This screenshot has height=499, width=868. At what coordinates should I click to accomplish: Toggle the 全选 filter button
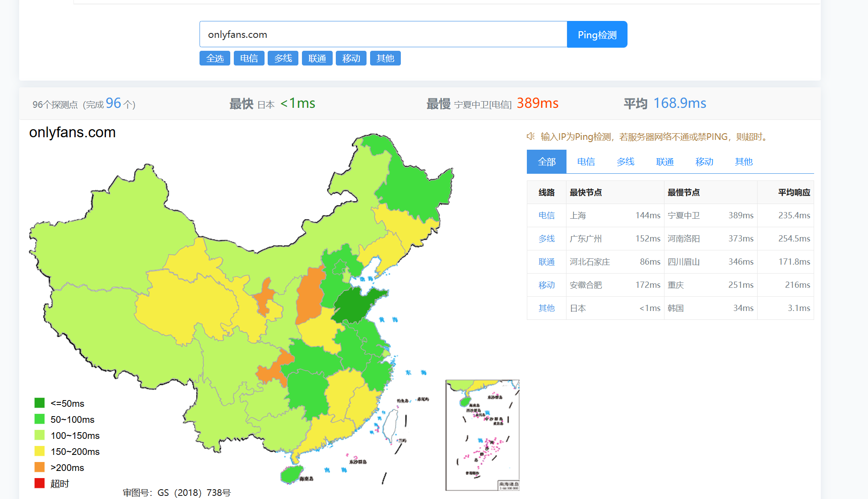[215, 58]
